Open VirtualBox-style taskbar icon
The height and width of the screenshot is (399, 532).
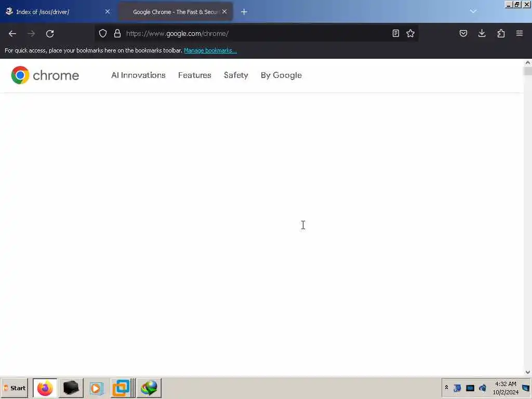pyautogui.click(x=122, y=388)
